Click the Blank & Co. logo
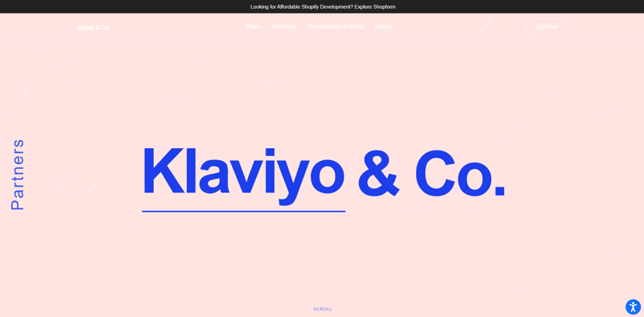Screen dimensions: 644x317 tap(94, 27)
